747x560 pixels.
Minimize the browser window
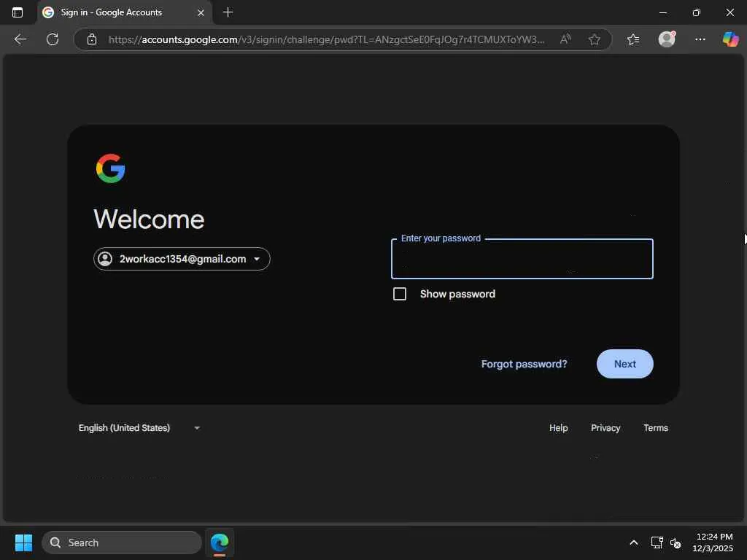coord(662,13)
